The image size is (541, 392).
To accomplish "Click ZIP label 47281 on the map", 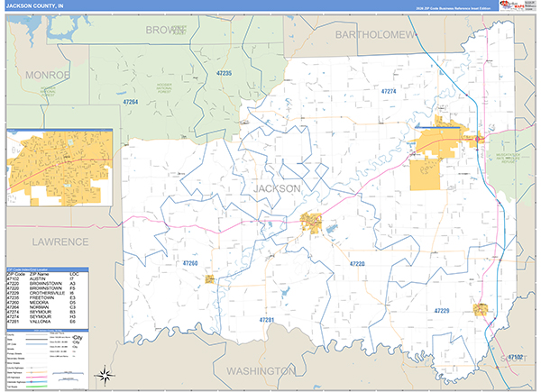I will [266, 320].
